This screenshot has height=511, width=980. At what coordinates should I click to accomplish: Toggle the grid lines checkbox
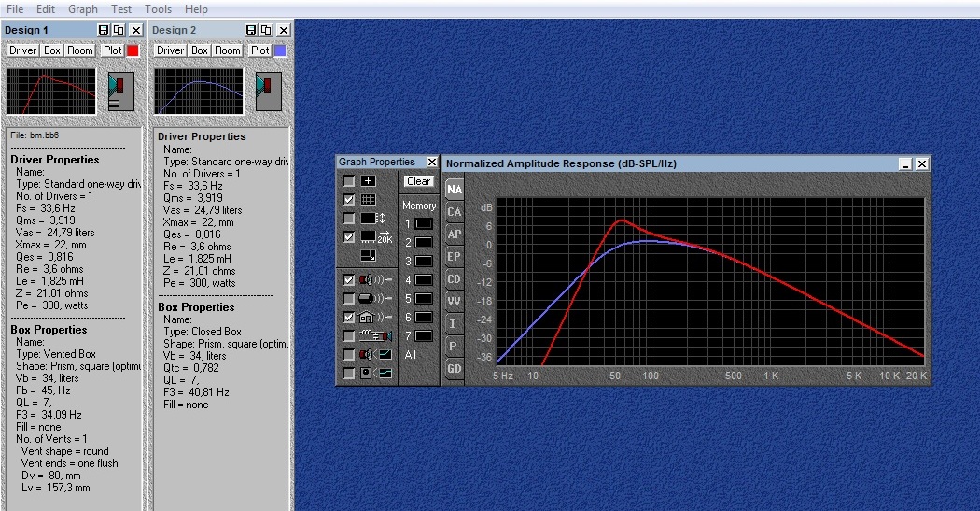[x=348, y=200]
